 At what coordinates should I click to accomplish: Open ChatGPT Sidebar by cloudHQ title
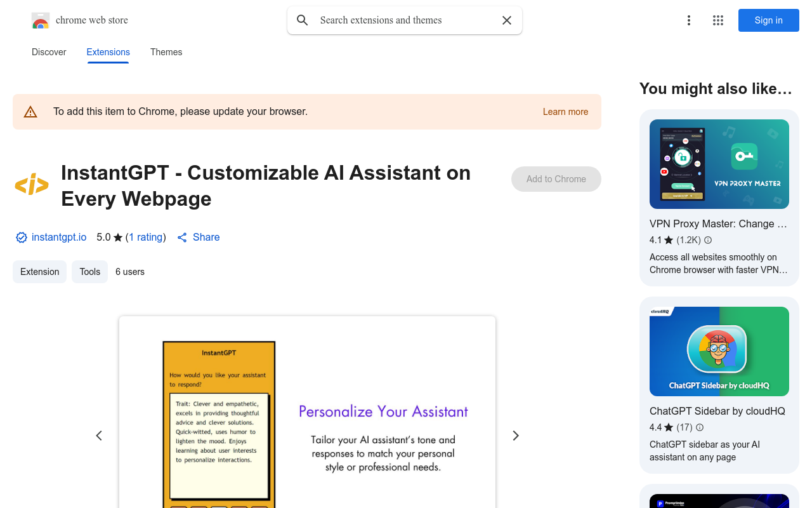coord(717,411)
